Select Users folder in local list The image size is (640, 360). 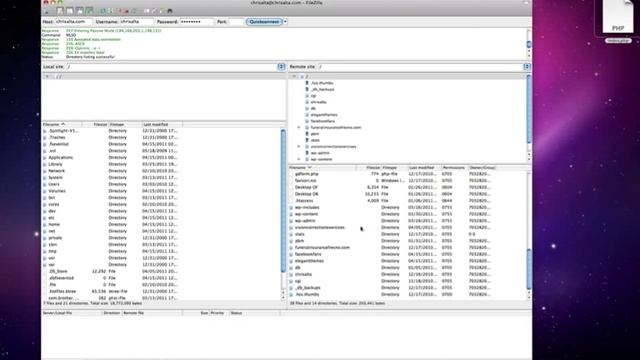click(54, 184)
